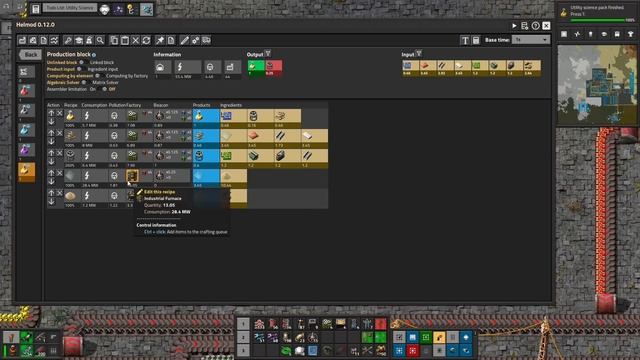The width and height of the screenshot is (640, 360).
Task: Click the X remove icon in top toolbar
Action: pyautogui.click(x=136, y=40)
